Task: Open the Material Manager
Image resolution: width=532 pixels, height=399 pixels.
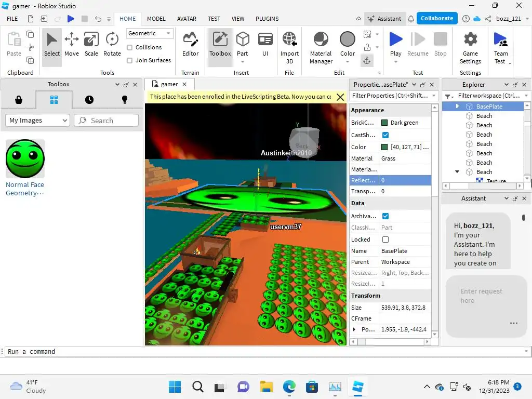Action: (x=321, y=48)
